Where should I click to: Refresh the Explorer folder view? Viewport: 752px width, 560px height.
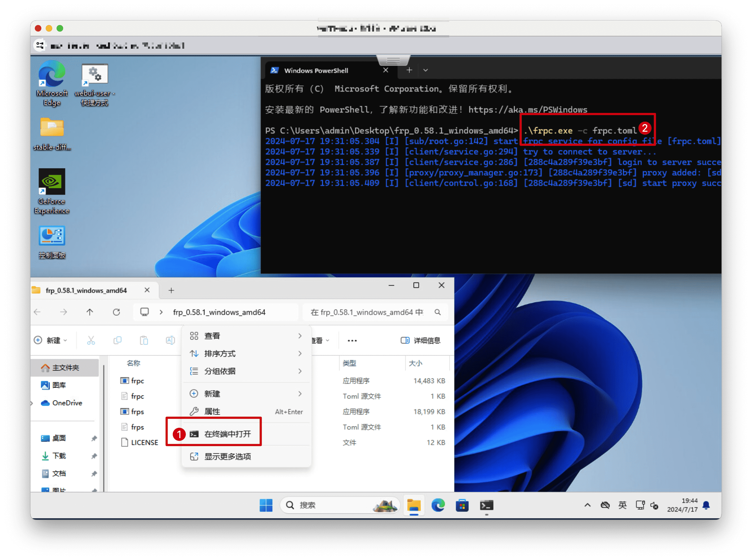coord(116,312)
